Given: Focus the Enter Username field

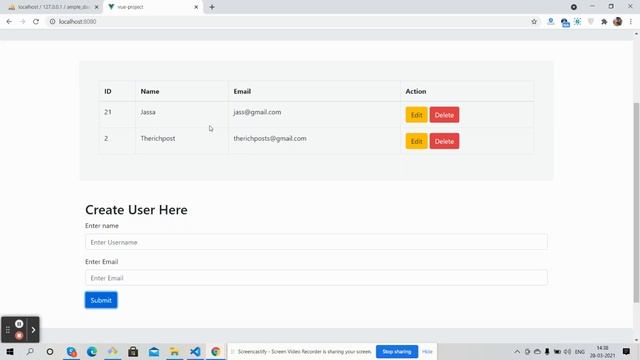Looking at the screenshot, I should tap(316, 242).
